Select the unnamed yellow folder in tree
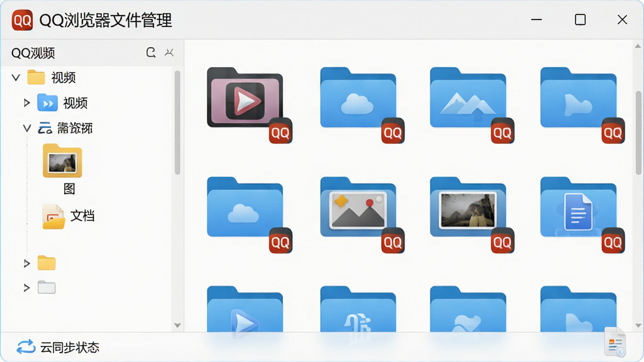 pos(47,263)
